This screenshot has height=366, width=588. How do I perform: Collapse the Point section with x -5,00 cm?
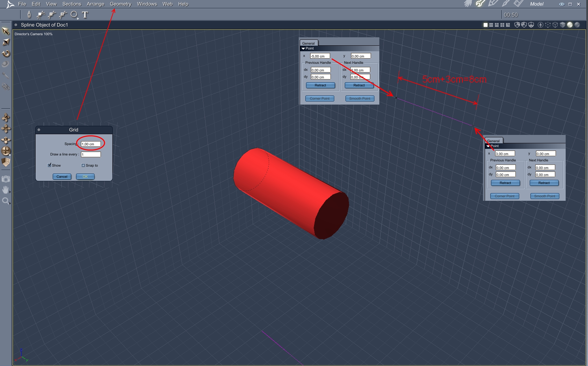[x=303, y=48]
